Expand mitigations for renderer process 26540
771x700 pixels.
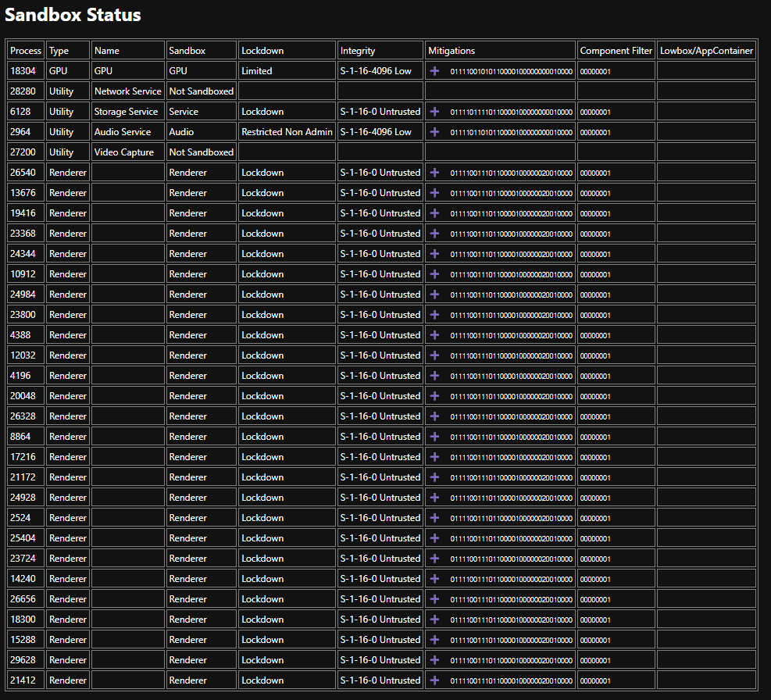pos(434,173)
